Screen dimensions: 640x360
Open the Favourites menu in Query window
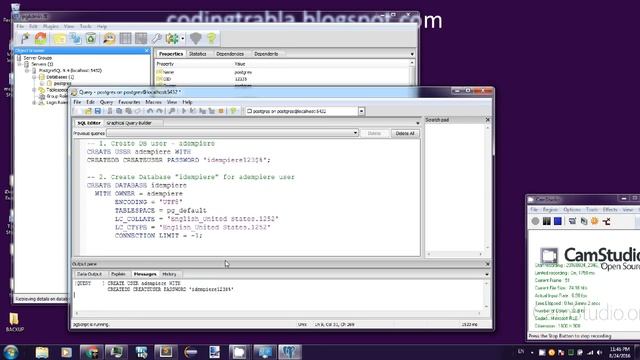click(x=129, y=102)
